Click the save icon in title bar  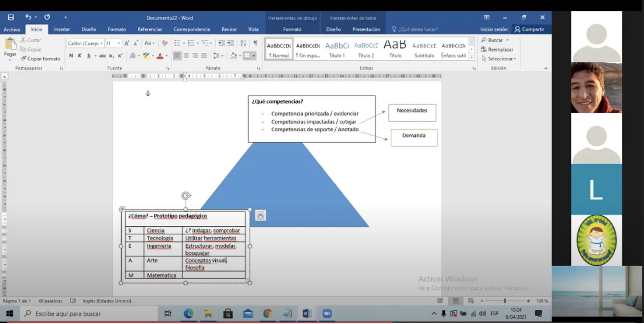(x=11, y=17)
